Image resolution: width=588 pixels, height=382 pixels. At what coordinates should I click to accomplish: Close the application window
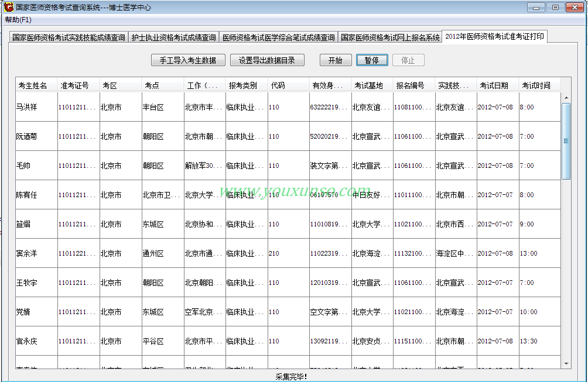[575, 8]
